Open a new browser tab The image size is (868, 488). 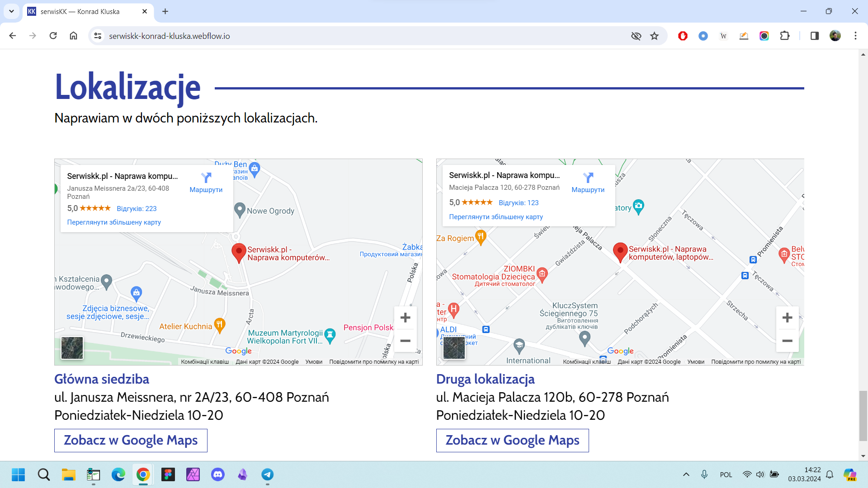click(x=165, y=11)
